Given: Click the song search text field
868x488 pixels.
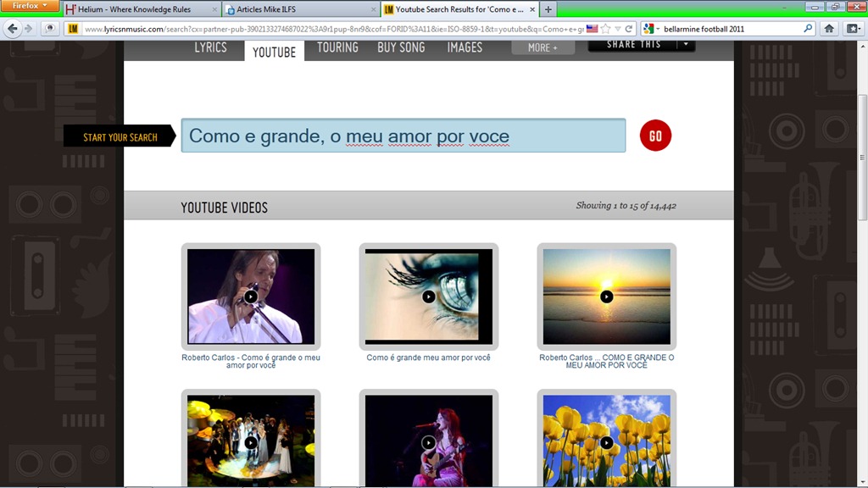Looking at the screenshot, I should tap(403, 136).
